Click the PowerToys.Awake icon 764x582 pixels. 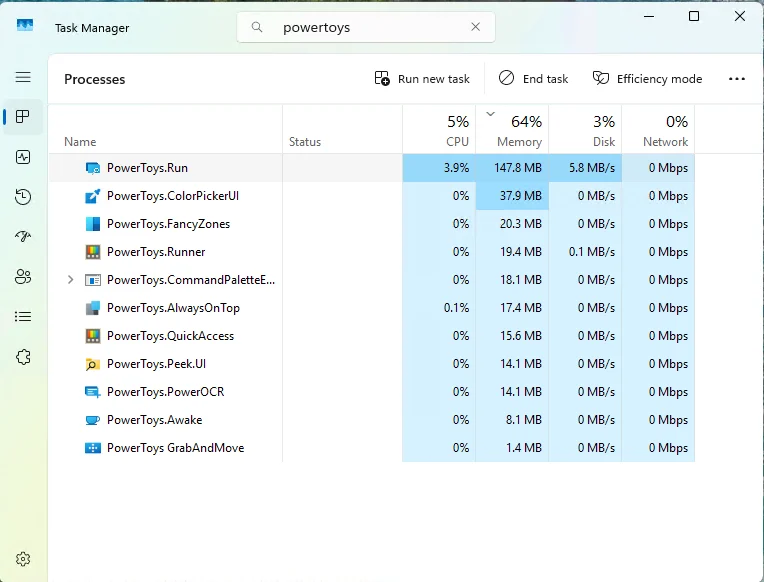pyautogui.click(x=93, y=420)
